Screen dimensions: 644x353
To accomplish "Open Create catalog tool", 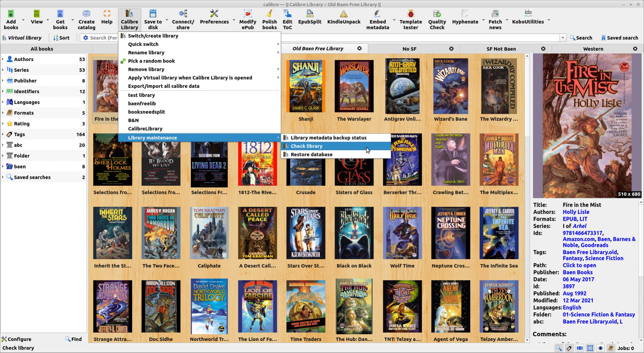I will point(87,19).
